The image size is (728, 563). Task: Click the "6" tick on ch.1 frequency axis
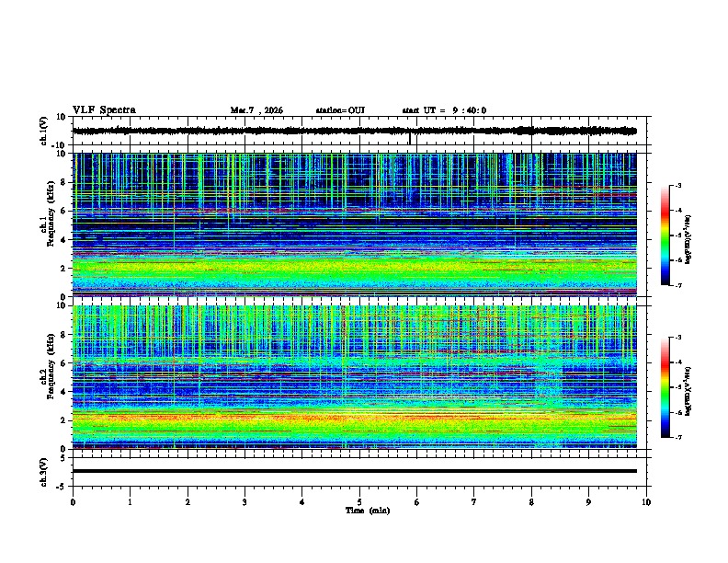click(63, 211)
